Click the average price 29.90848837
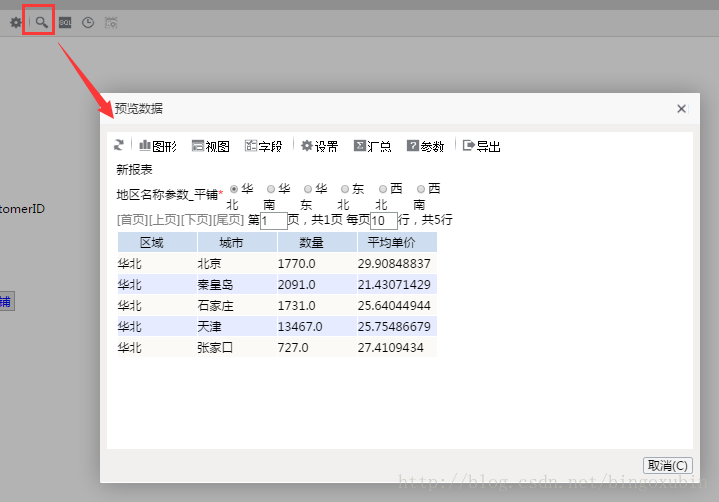719x502 pixels. (x=394, y=264)
